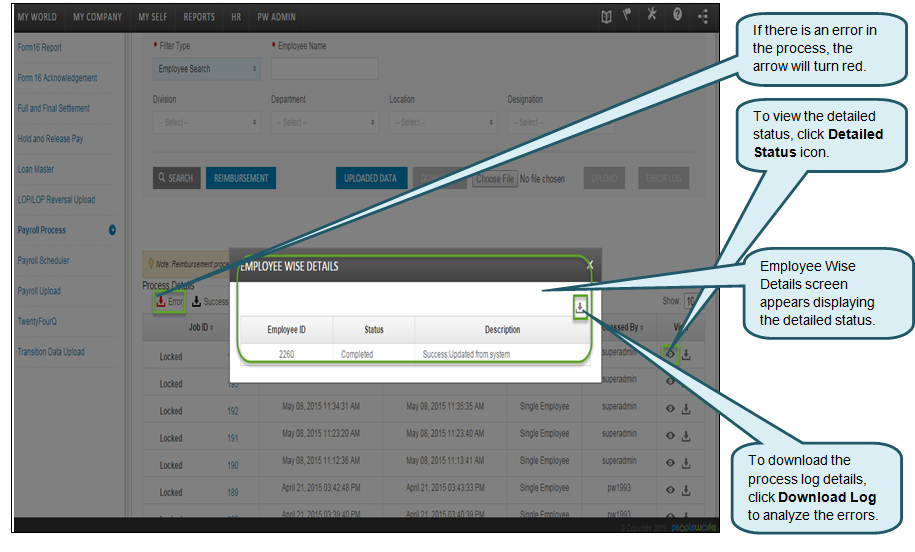Click the help question mark icon
Image resolution: width=915 pixels, height=552 pixels.
coord(677,15)
